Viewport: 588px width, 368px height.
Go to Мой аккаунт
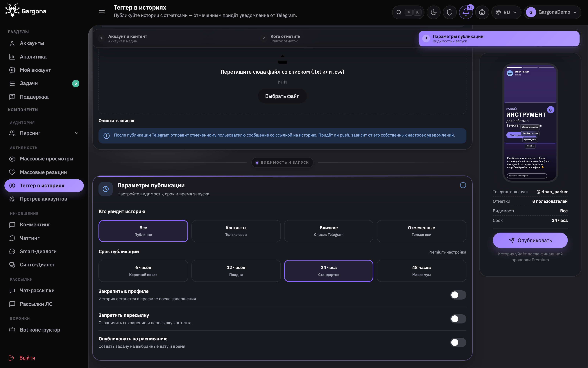point(44,70)
